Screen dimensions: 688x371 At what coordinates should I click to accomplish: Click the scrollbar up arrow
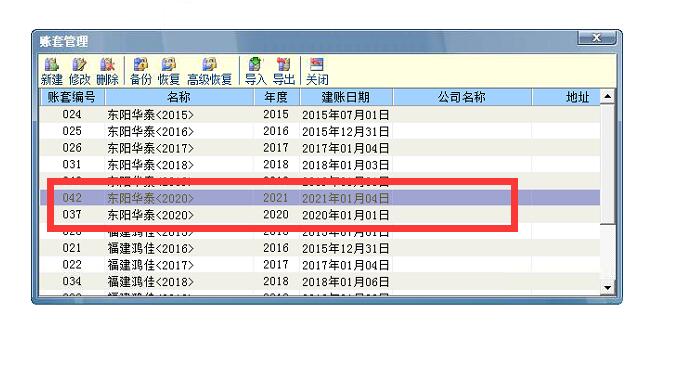click(608, 96)
